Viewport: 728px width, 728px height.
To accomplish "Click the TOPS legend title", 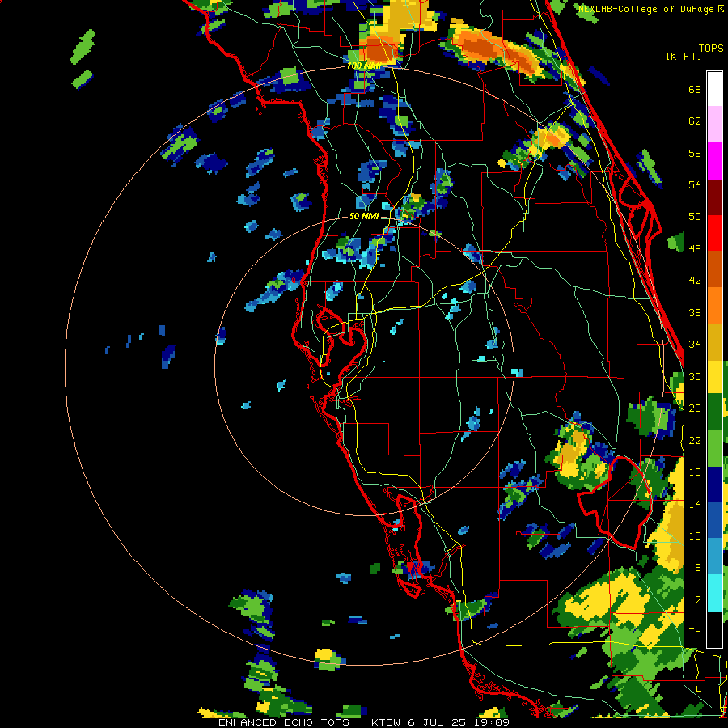I will point(711,48).
